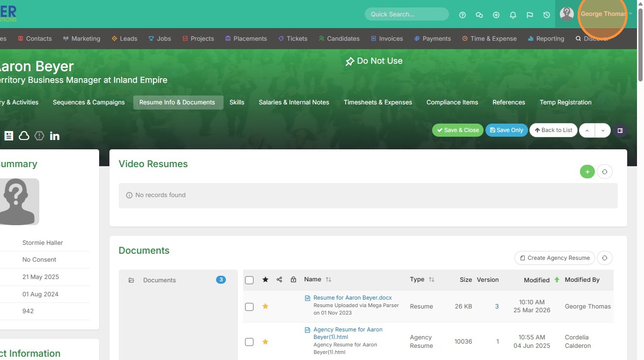Switch to the Skills tab

coord(237,103)
